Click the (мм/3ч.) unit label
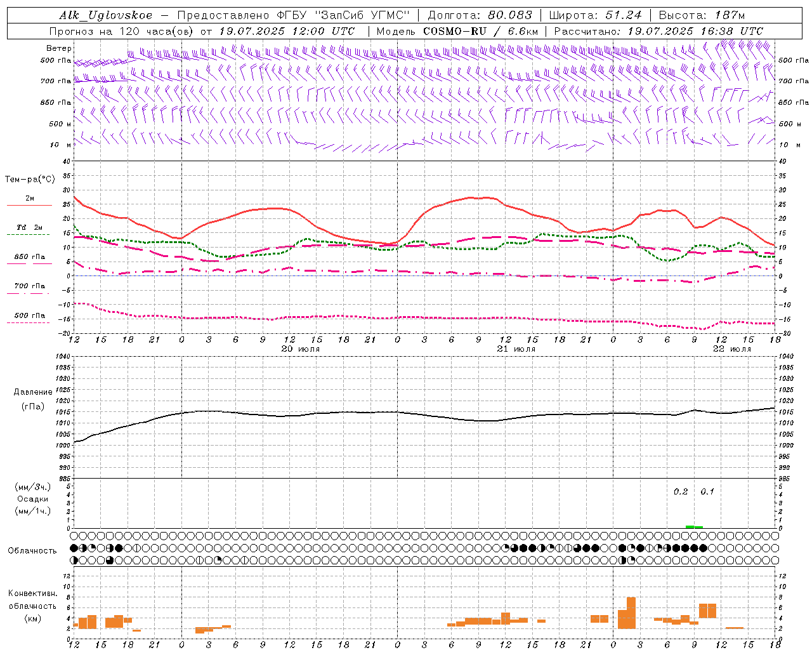Screen dimensions: 812x650 pyautogui.click(x=32, y=487)
